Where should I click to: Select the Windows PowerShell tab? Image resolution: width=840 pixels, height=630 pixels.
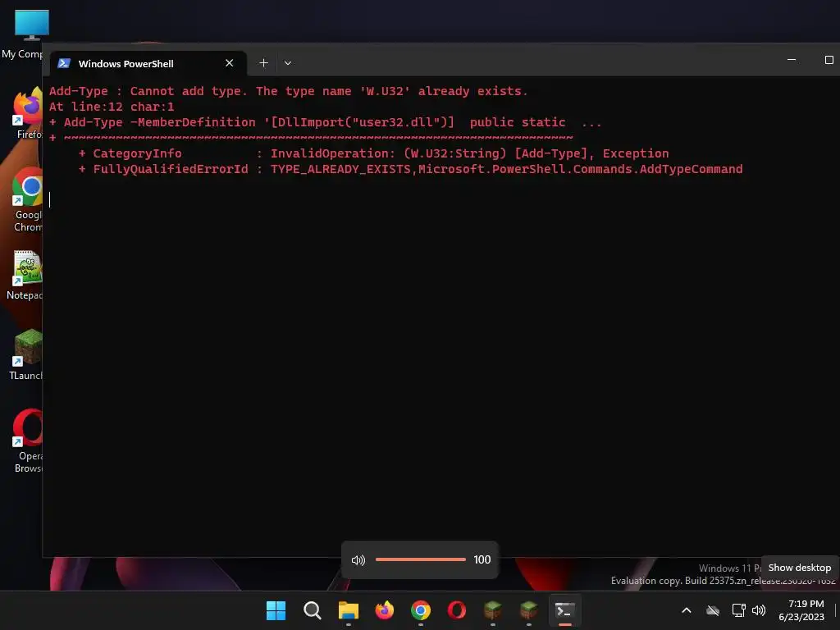tap(148, 63)
